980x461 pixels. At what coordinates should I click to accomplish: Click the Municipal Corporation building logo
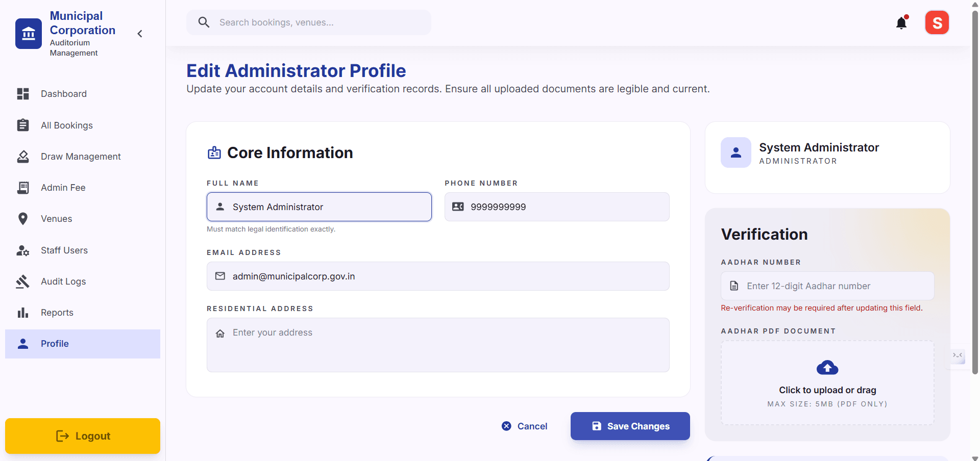29,34
